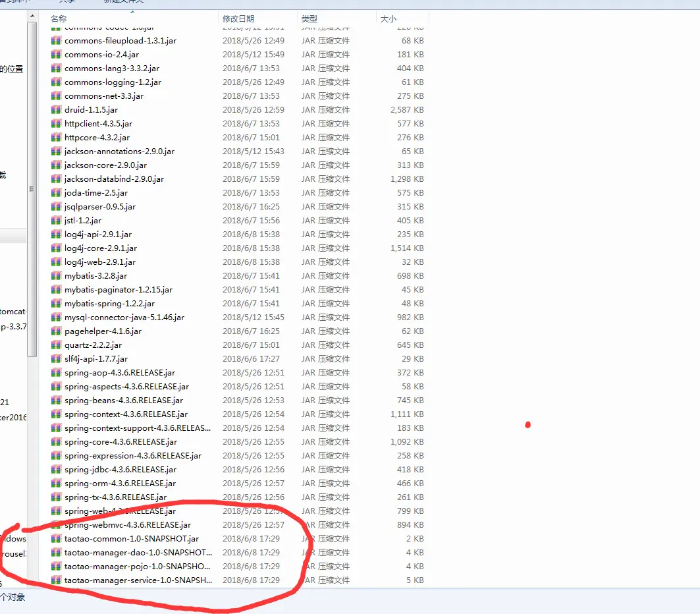Click the 1,514 KB size of log4j-core
This screenshot has height=614, width=700.
(x=407, y=248)
